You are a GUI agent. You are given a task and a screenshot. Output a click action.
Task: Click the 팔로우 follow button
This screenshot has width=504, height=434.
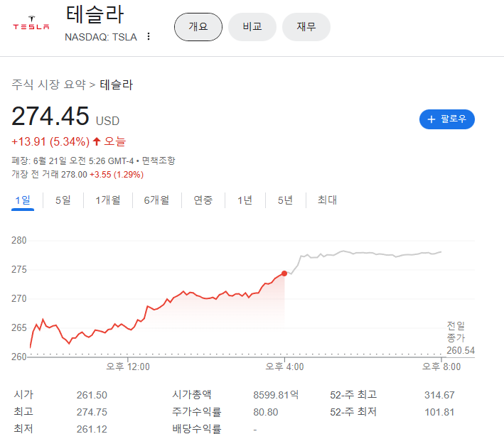point(447,119)
